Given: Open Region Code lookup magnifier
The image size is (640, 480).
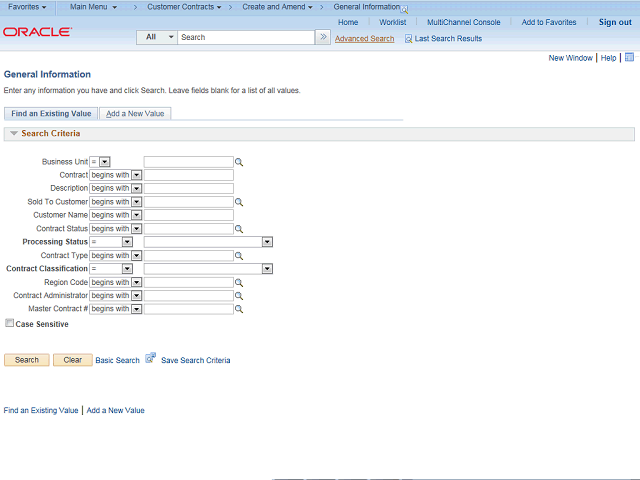Looking at the screenshot, I should click(x=239, y=282).
